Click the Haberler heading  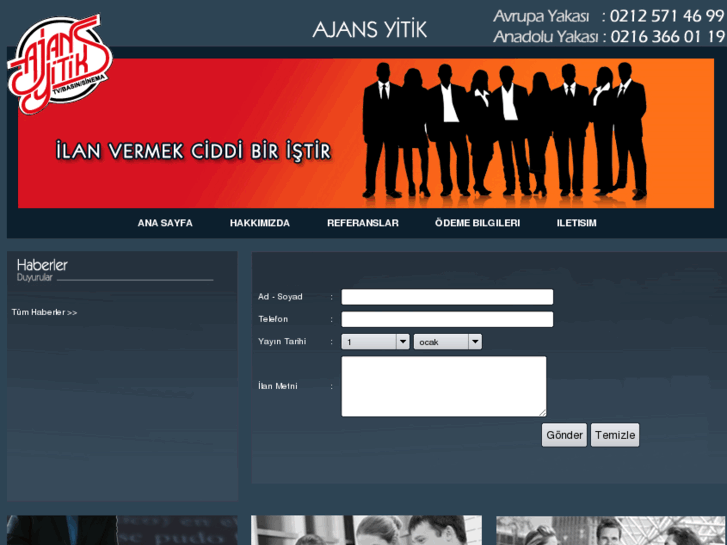click(42, 265)
